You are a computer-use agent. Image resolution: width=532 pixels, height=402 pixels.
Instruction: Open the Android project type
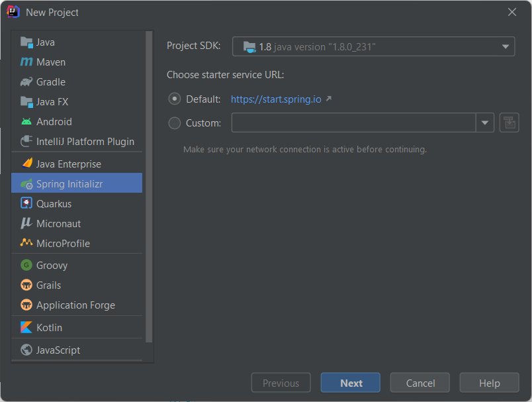tap(52, 121)
